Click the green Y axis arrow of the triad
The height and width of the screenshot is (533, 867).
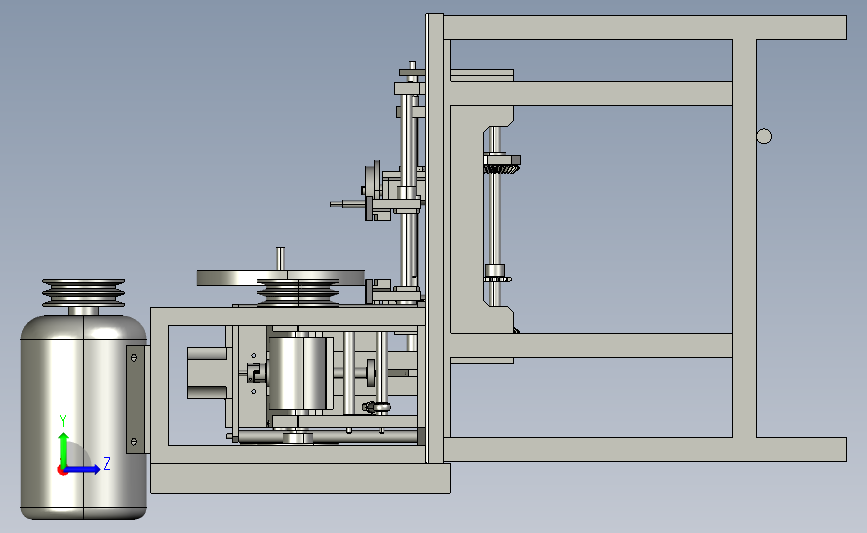64,449
